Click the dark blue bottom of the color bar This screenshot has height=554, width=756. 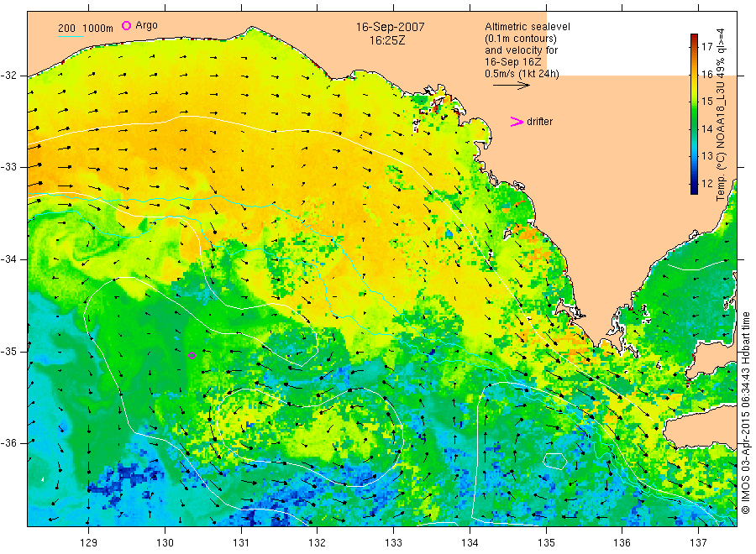694,190
